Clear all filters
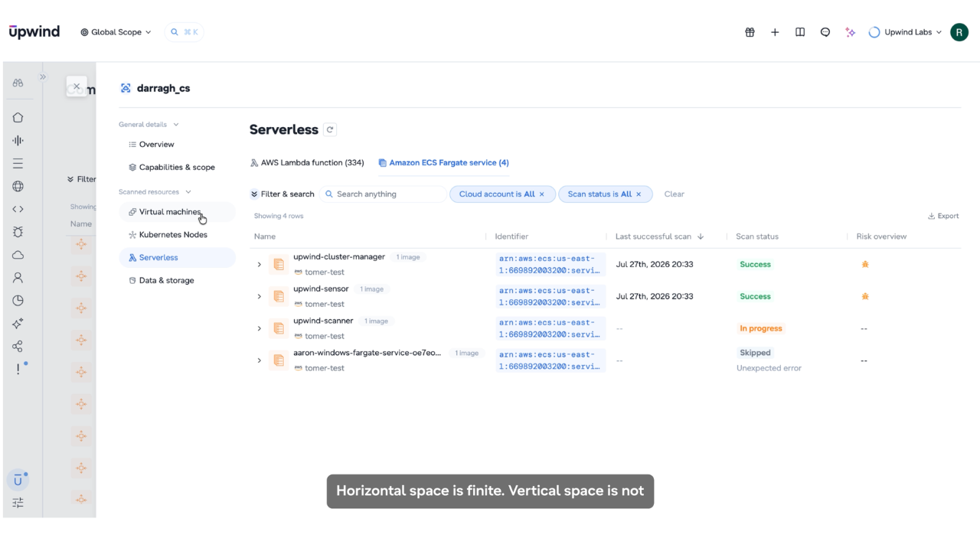 click(x=675, y=194)
